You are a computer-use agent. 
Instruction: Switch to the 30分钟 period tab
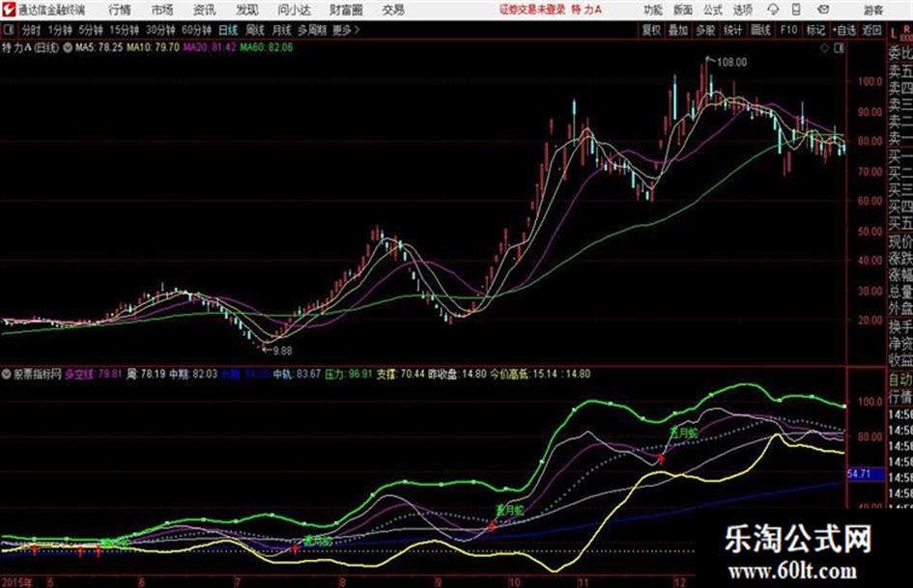pos(160,30)
